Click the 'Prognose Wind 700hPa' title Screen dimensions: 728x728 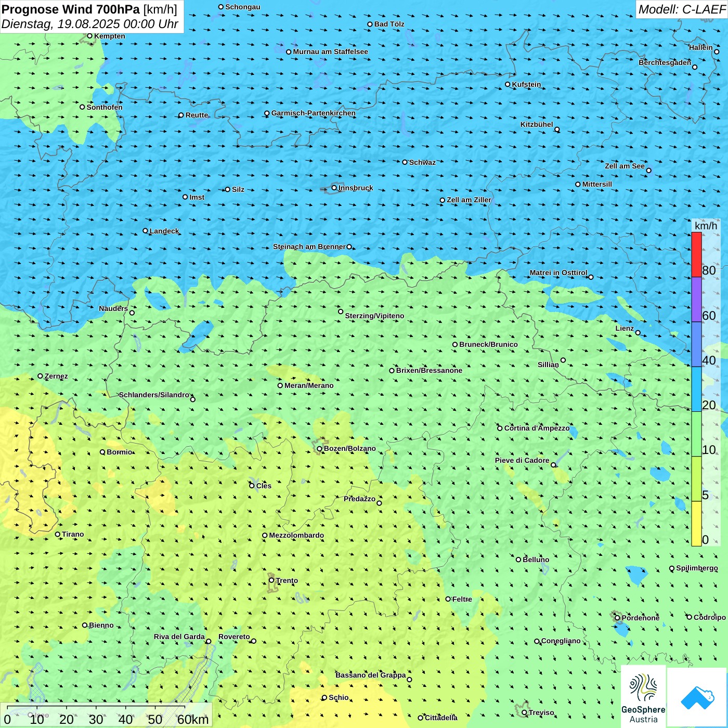71,9
